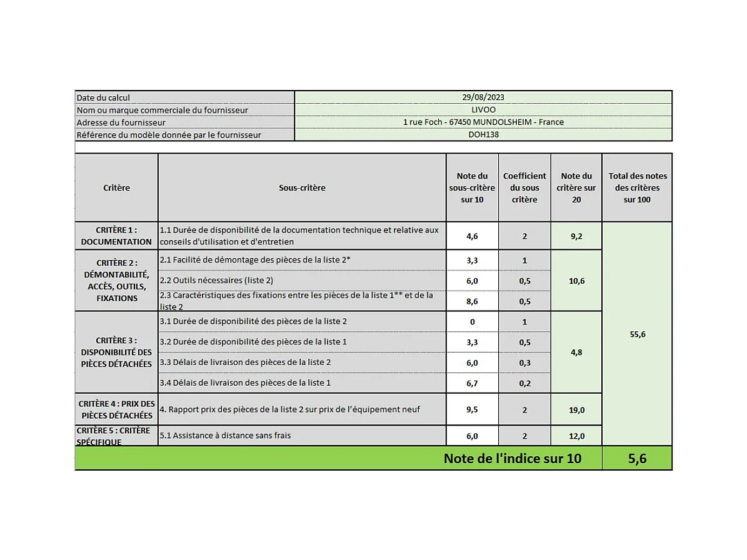This screenshot has height=560, width=747.
Task: Select the model reference cell DOH138
Action: [483, 134]
